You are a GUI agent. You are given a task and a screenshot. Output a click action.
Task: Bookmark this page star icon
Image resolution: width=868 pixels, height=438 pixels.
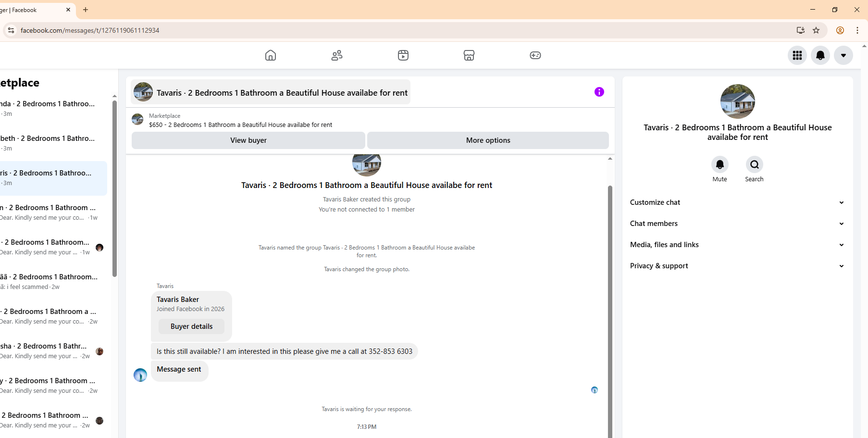coord(816,30)
